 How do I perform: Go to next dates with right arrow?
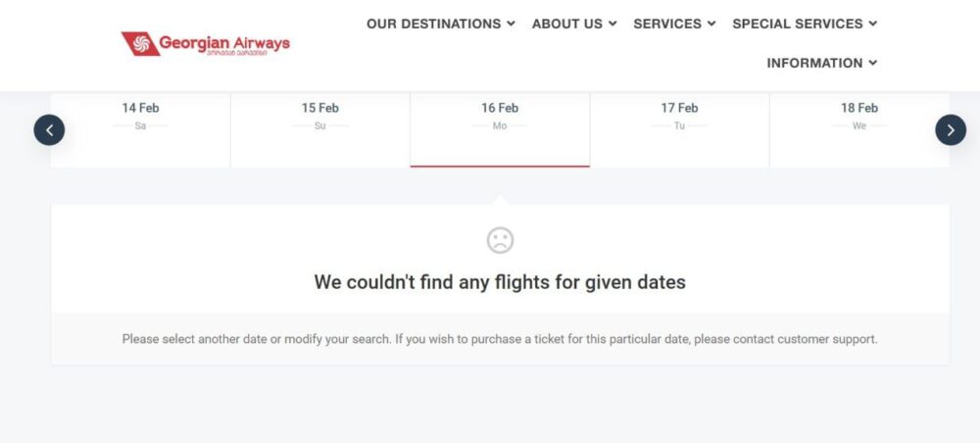(x=951, y=129)
